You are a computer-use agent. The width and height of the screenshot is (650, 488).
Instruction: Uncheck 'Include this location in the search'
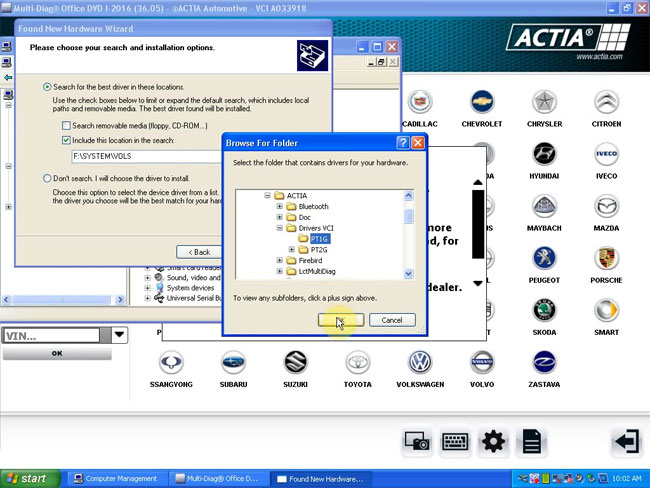coord(66,140)
